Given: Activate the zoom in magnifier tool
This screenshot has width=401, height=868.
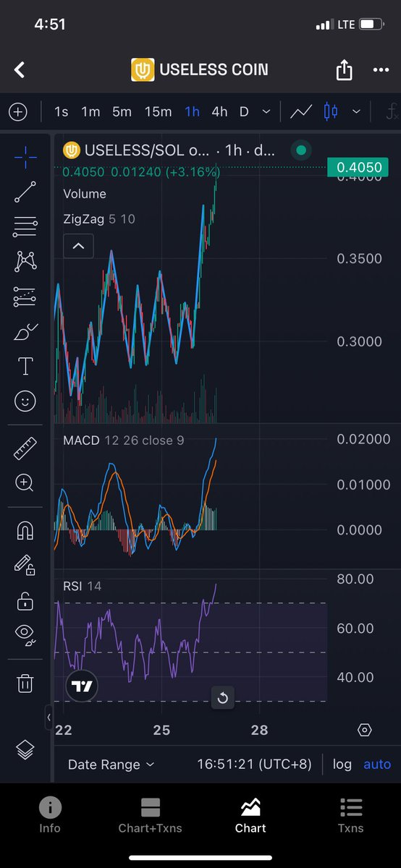Looking at the screenshot, I should point(25,483).
